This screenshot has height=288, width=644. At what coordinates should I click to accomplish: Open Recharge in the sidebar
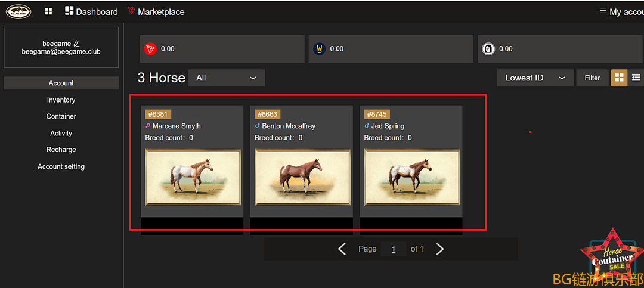click(x=61, y=150)
